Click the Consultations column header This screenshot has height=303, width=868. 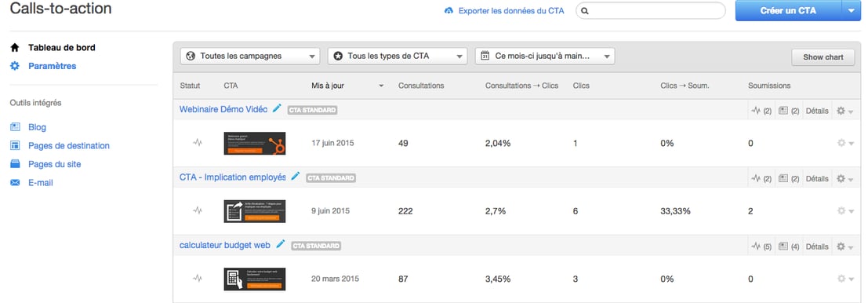click(x=421, y=86)
